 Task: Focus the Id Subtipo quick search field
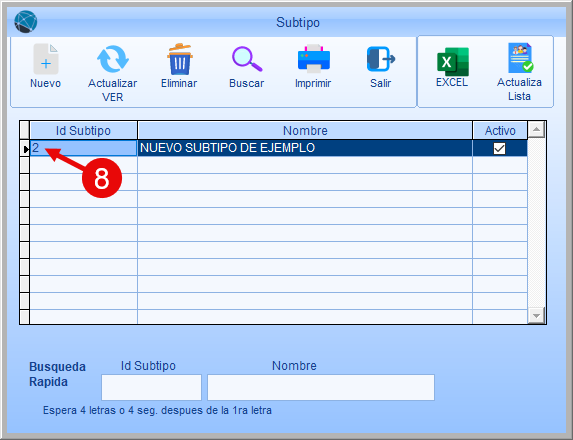click(x=151, y=387)
